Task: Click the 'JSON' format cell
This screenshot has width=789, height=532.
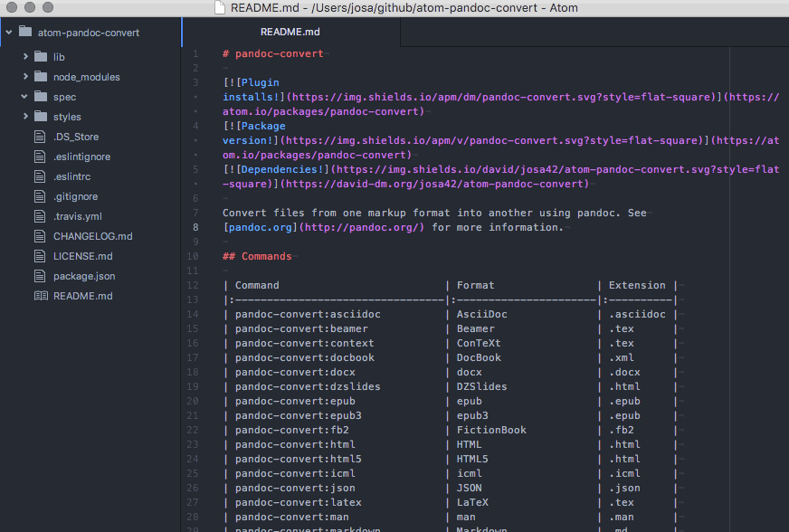Action: click(469, 489)
